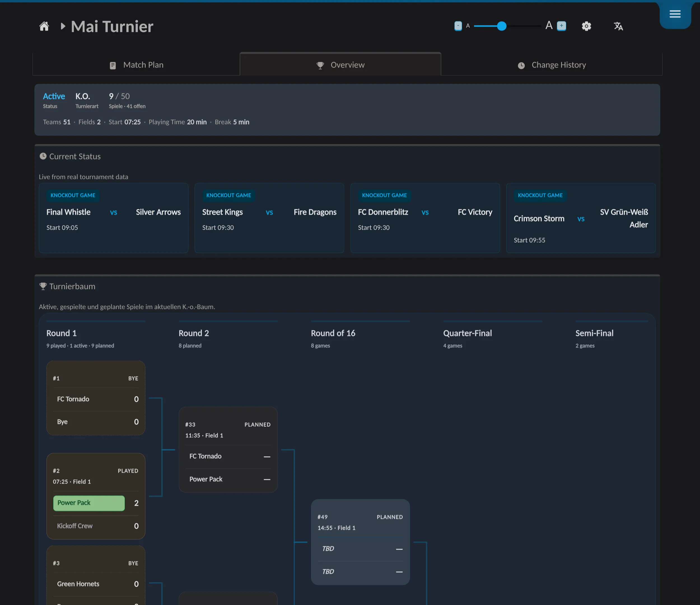This screenshot has height=605, width=700.
Task: Click the Turnierbaum trophy icon
Action: point(43,286)
